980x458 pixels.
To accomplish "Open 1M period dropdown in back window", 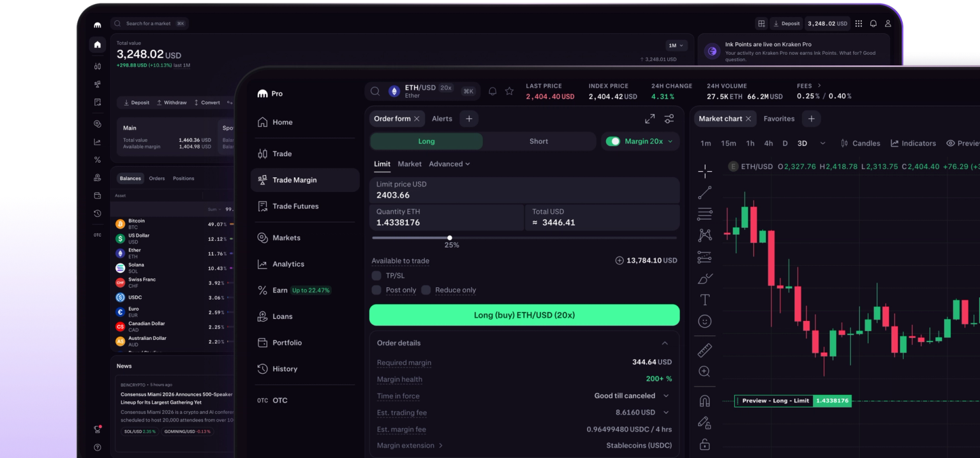I will click(676, 45).
